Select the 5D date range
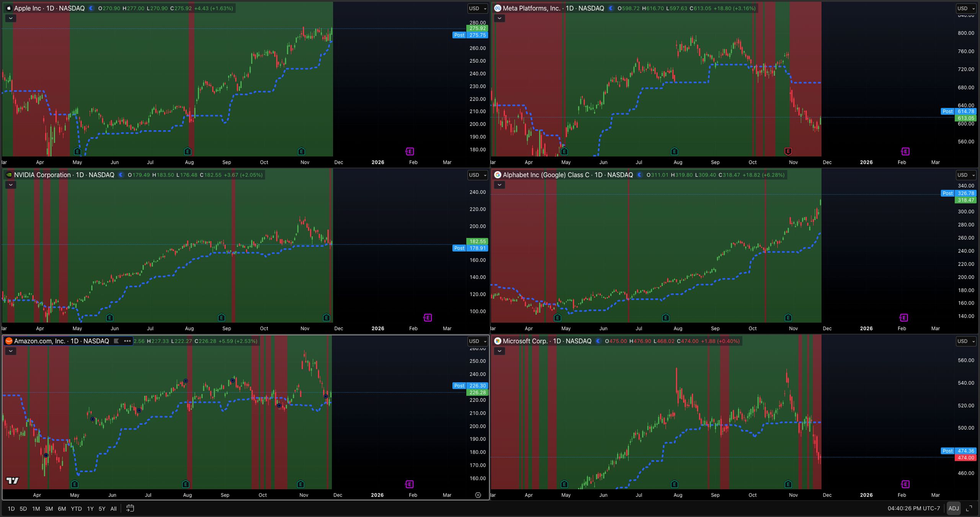 [23, 509]
